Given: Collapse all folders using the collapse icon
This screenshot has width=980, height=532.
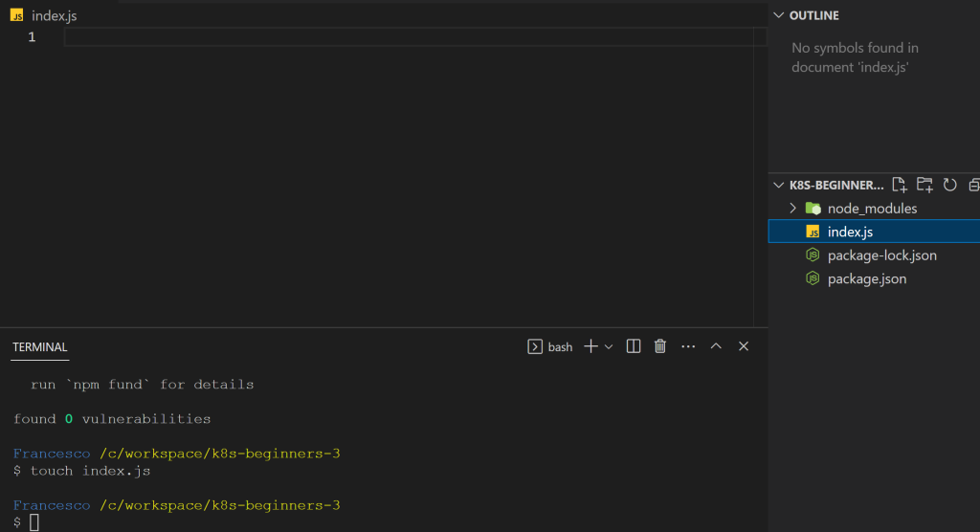Looking at the screenshot, I should point(974,185).
